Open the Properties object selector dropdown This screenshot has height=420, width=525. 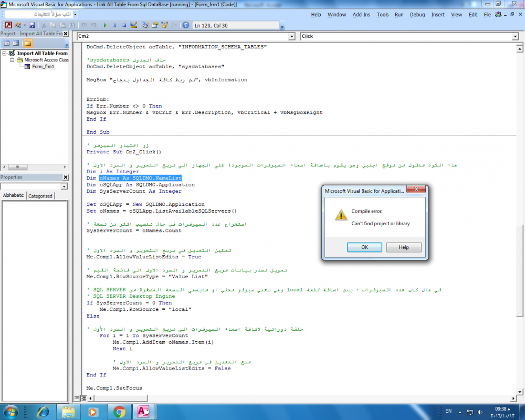(x=64, y=186)
